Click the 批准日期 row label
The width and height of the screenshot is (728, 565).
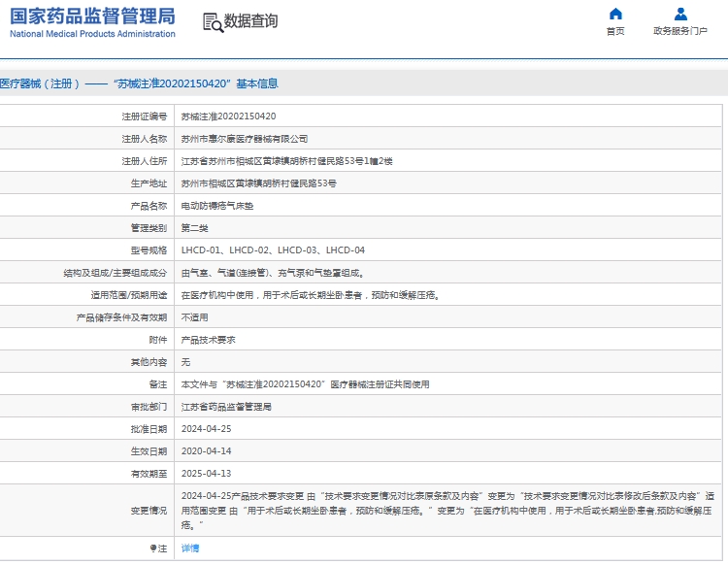tap(149, 429)
